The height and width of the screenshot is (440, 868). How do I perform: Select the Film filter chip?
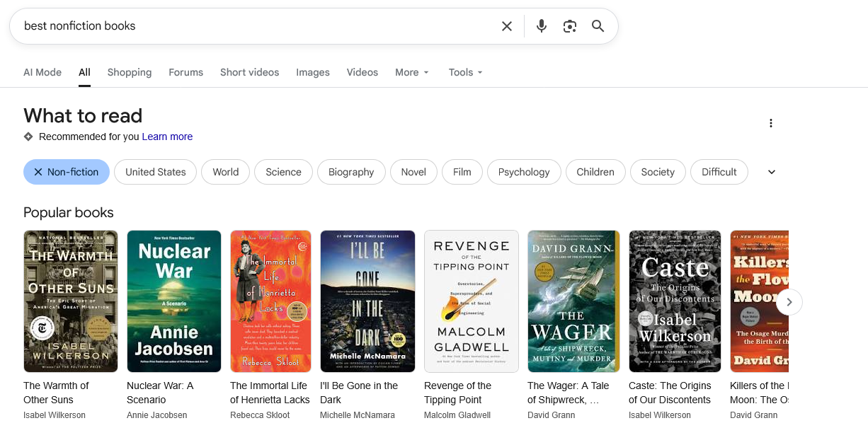coord(462,172)
